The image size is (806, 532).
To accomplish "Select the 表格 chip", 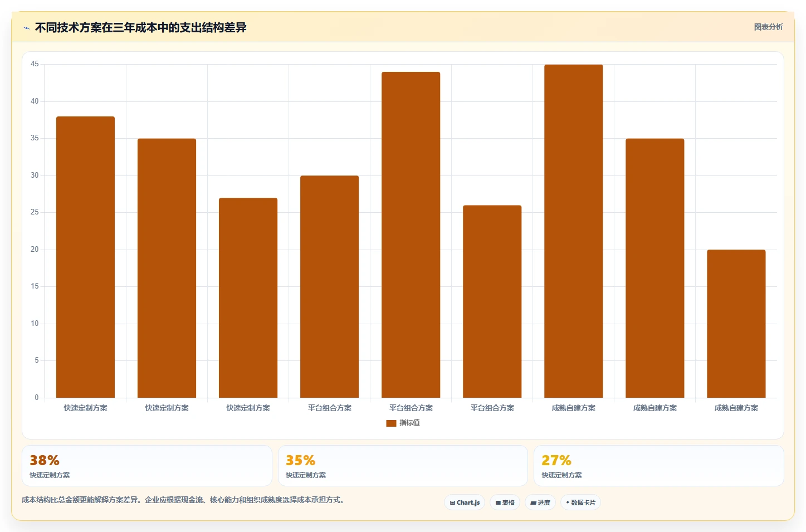I will pyautogui.click(x=505, y=502).
